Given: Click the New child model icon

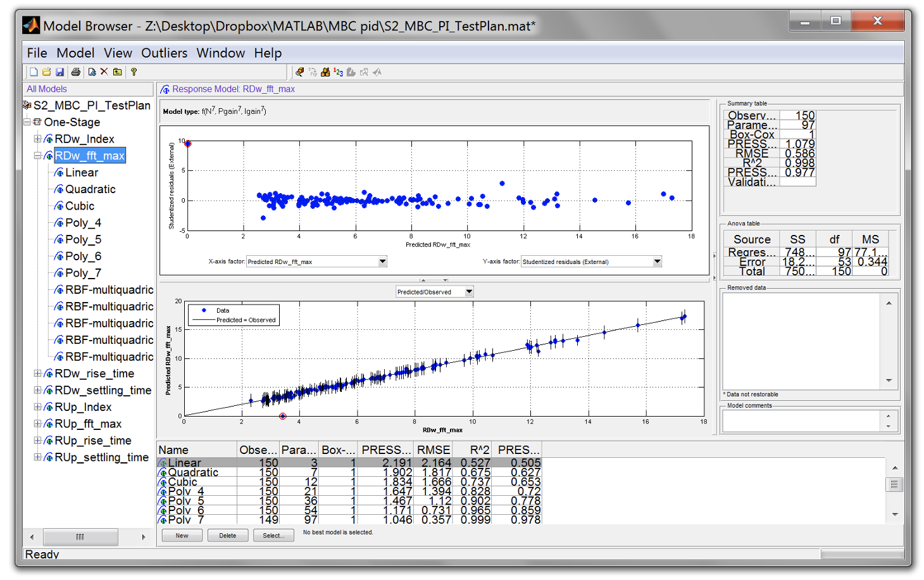Looking at the screenshot, I should [92, 72].
